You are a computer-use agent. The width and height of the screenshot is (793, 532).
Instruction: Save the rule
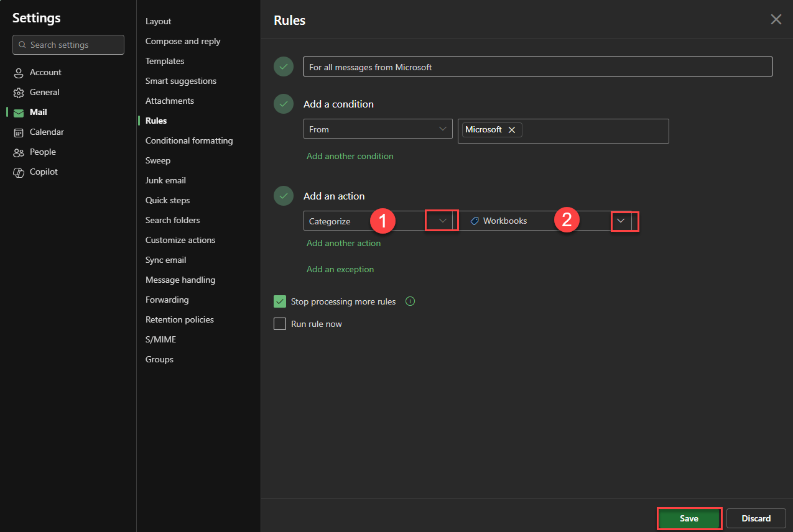tap(689, 518)
